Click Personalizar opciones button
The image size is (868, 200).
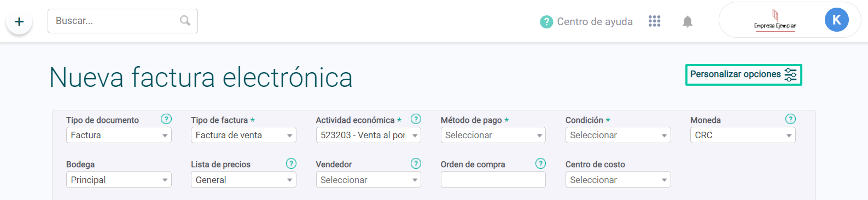click(744, 75)
